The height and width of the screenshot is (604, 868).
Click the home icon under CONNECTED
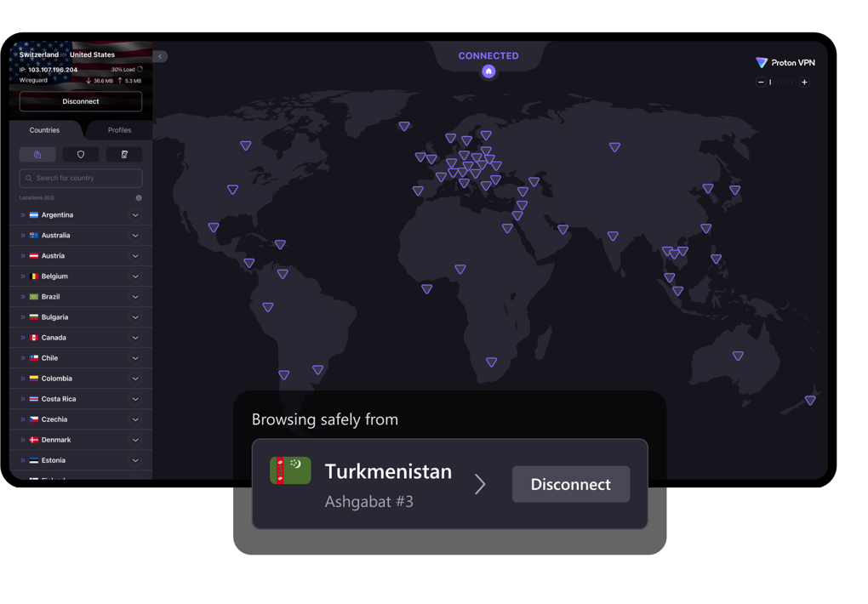(488, 71)
